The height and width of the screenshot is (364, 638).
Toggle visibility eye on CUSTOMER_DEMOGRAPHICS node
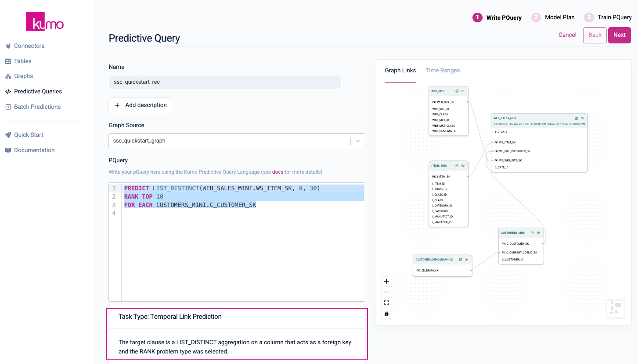click(x=466, y=260)
